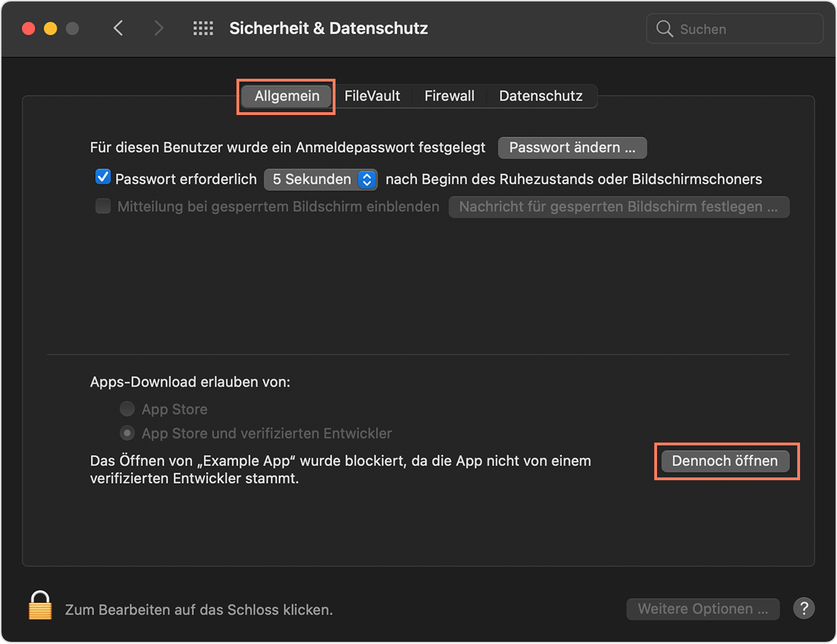Click nach Beginn des Ruhezustands text

(574, 179)
